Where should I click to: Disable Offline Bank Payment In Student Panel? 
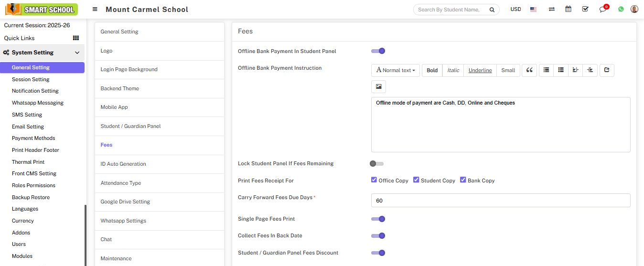378,51
